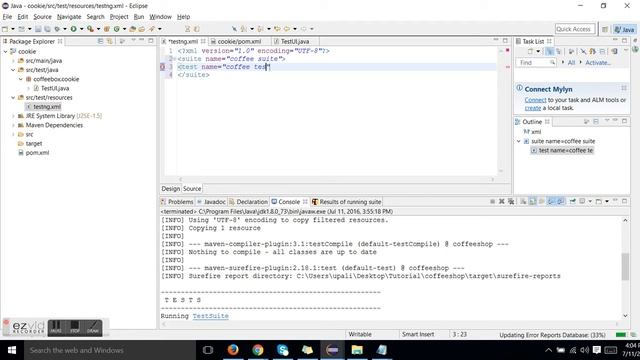The height and width of the screenshot is (360, 640).
Task: Open Skype from the Windows taskbar
Action: click(282, 350)
